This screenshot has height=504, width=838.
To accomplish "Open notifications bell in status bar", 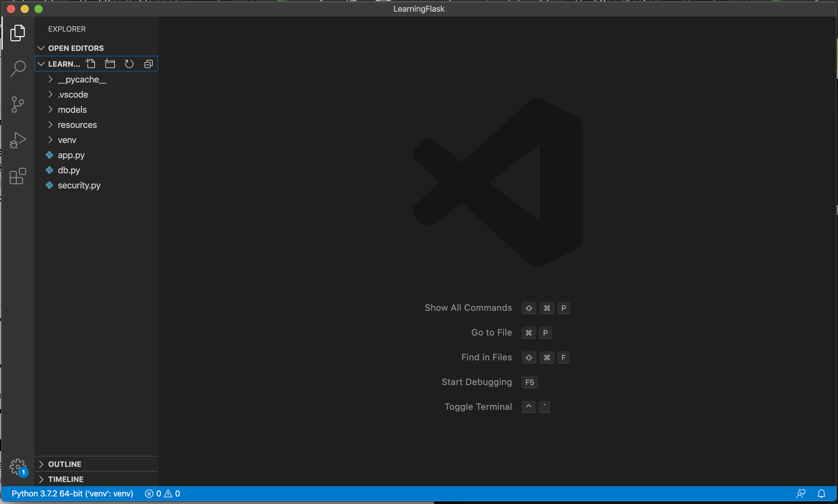I will [821, 494].
